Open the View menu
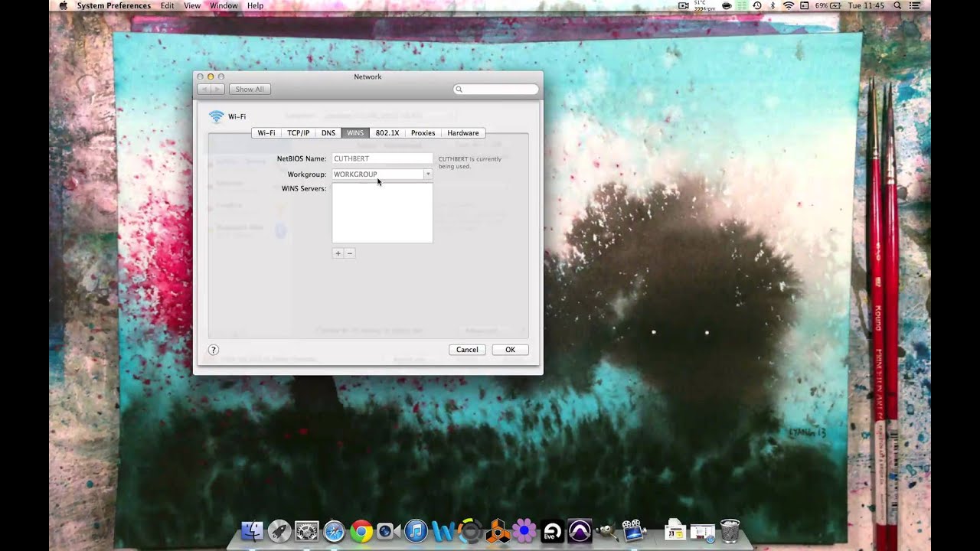This screenshot has width=980, height=551. pyautogui.click(x=192, y=5)
